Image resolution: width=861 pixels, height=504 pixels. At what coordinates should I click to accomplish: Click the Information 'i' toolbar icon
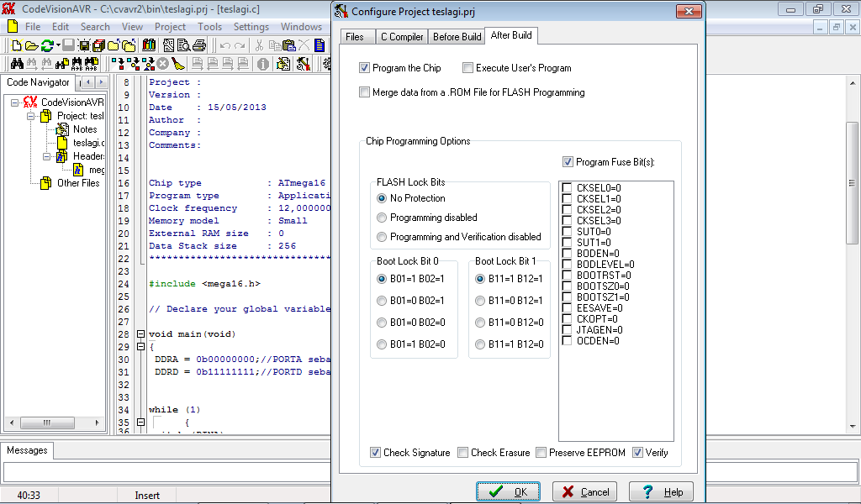click(263, 64)
